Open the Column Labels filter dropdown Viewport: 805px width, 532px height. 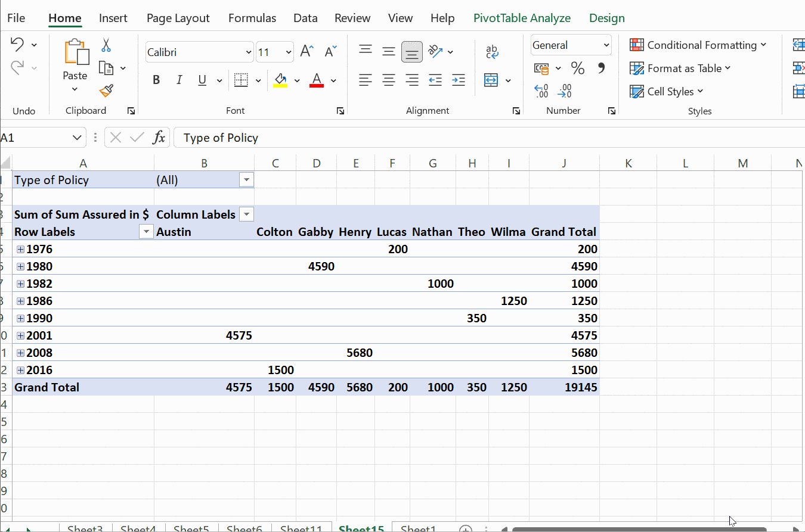246,214
